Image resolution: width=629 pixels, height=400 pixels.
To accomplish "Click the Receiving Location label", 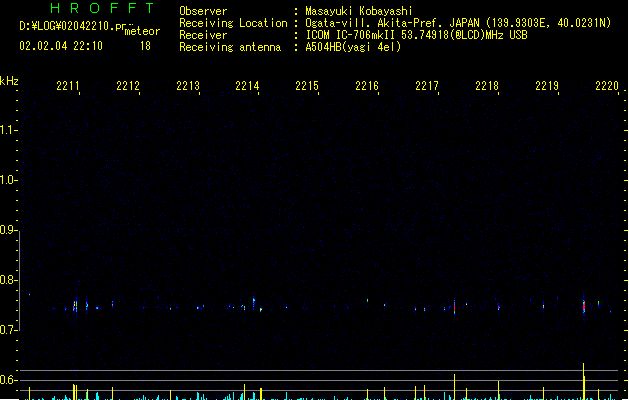I will (233, 23).
